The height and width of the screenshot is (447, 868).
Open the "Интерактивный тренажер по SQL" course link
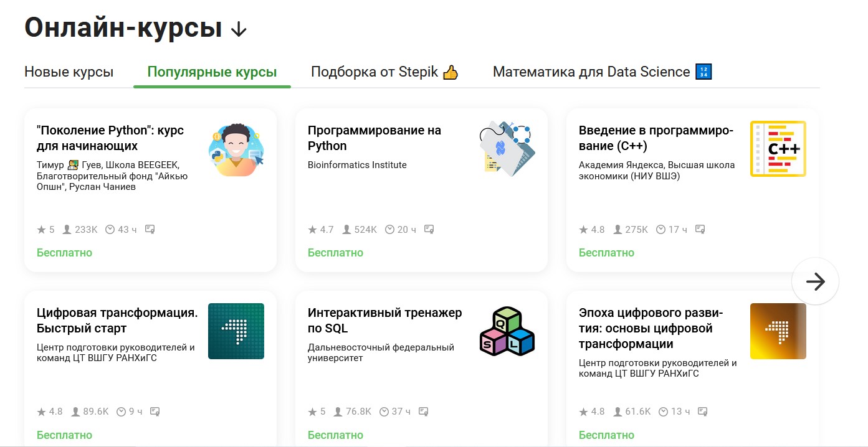point(384,320)
